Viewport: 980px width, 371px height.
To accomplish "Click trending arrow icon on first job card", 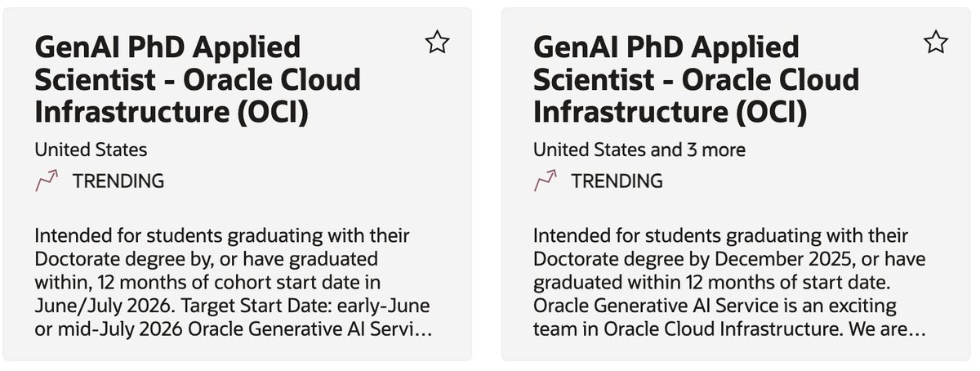I will [47, 181].
